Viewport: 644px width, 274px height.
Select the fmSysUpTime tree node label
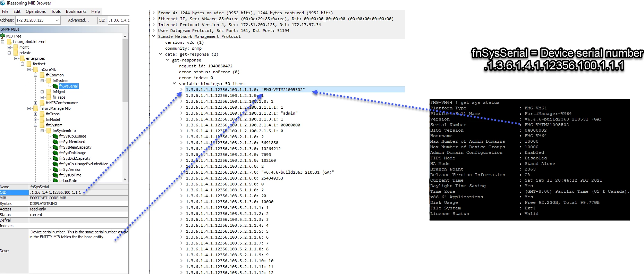tap(70, 175)
